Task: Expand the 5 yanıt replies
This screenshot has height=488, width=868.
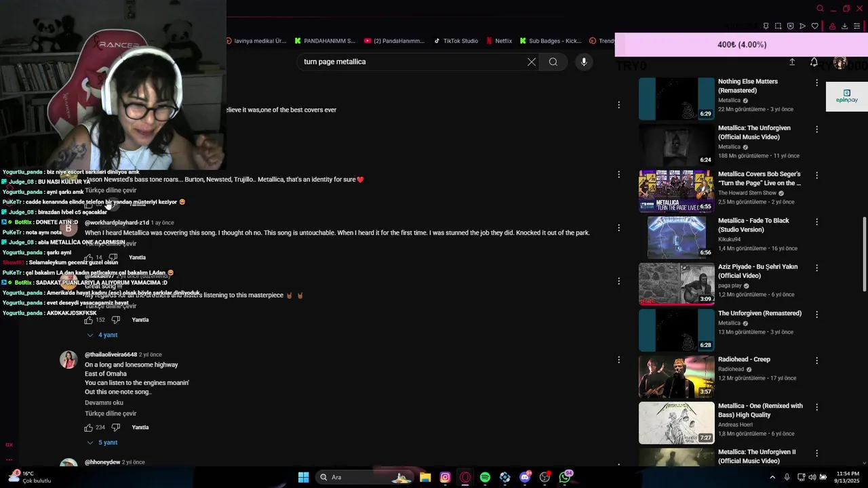Action: tap(102, 443)
